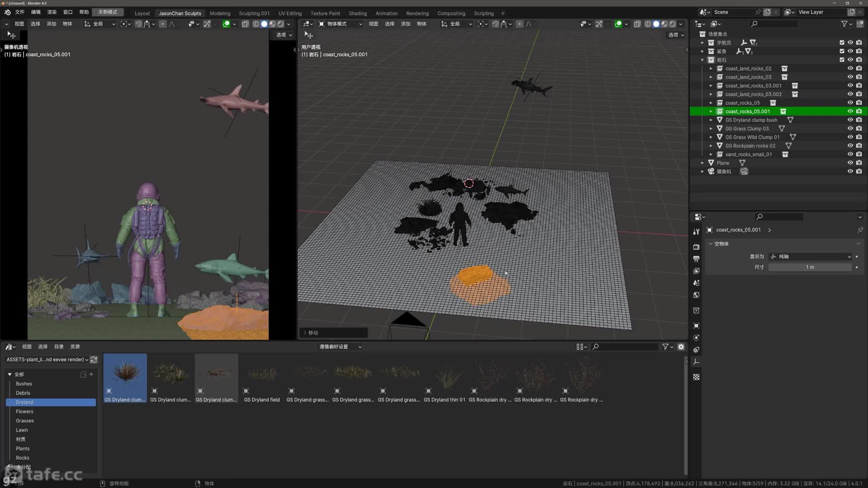Image resolution: width=868 pixels, height=488 pixels.
Task: Open the 文件 menu
Action: pyautogui.click(x=19, y=12)
